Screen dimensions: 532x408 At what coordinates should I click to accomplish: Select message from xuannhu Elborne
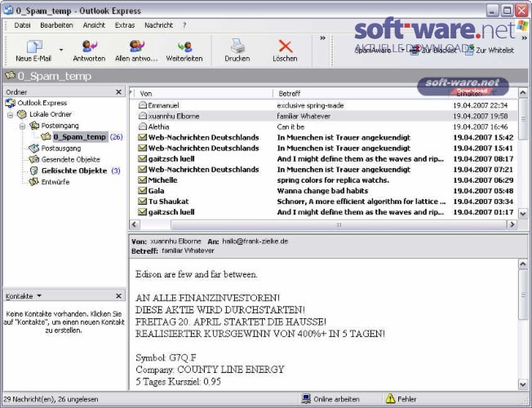click(x=323, y=116)
